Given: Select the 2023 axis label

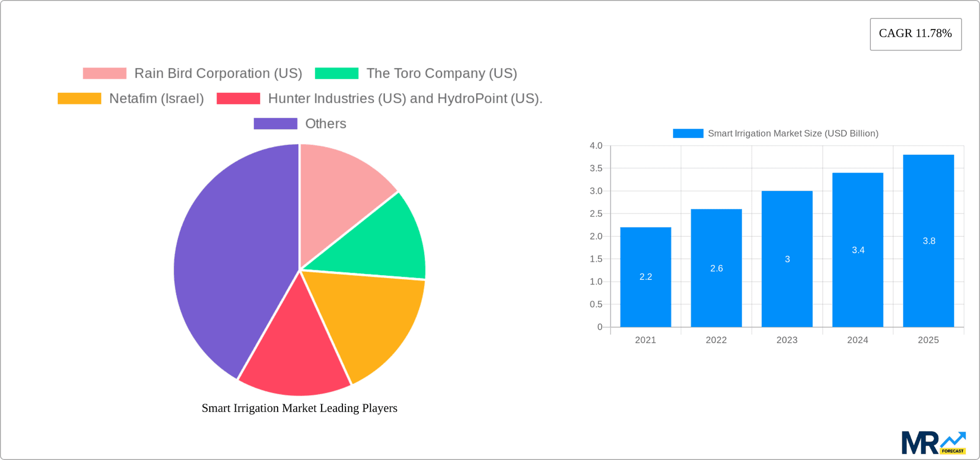Looking at the screenshot, I should point(787,340).
